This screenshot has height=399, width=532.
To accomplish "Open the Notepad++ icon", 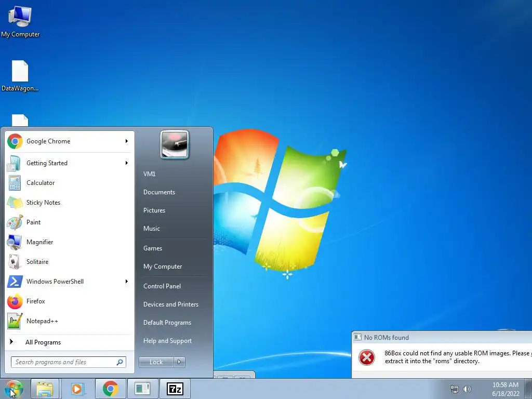I will [x=15, y=321].
